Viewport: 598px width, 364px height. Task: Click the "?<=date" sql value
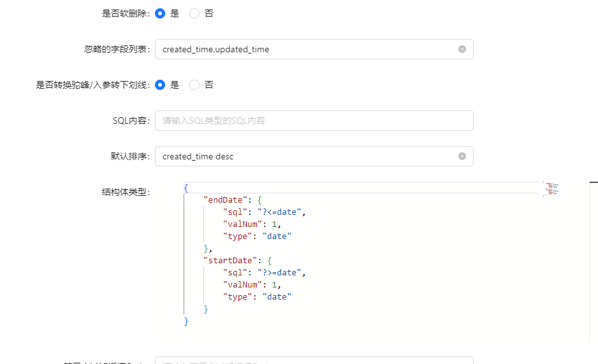pos(281,212)
